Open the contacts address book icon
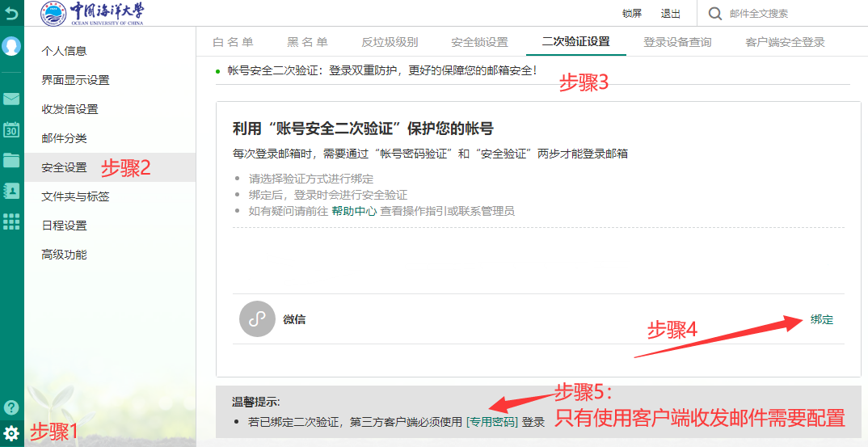The image size is (868, 447). pos(11,191)
